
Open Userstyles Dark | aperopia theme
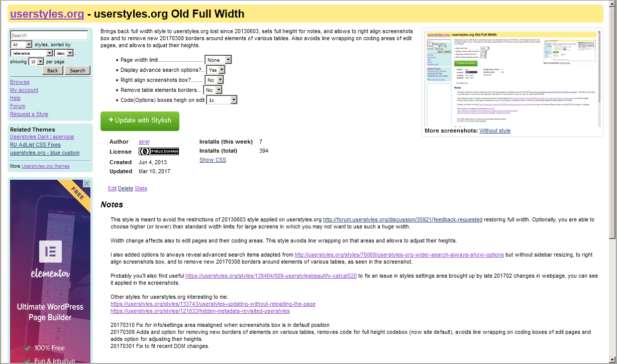(x=42, y=137)
